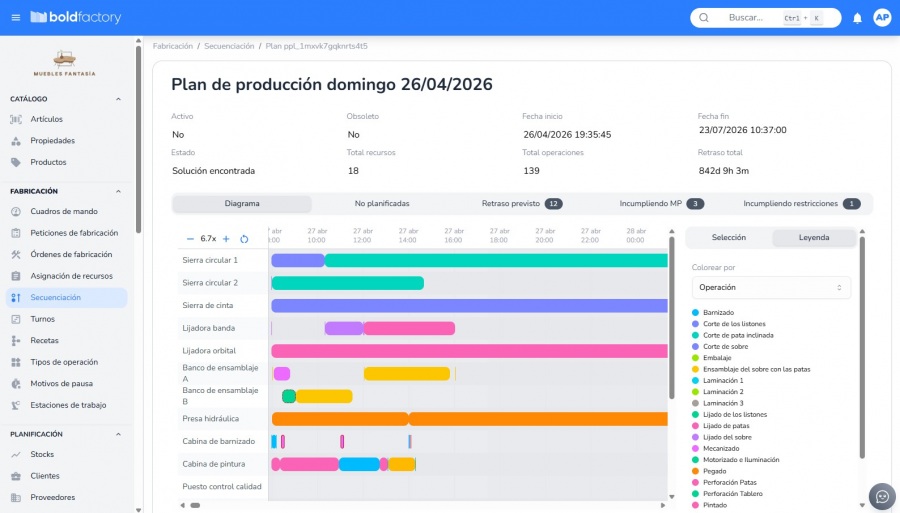Click the Estaciones de trabajo icon
The width and height of the screenshot is (900, 513).
[x=16, y=405]
